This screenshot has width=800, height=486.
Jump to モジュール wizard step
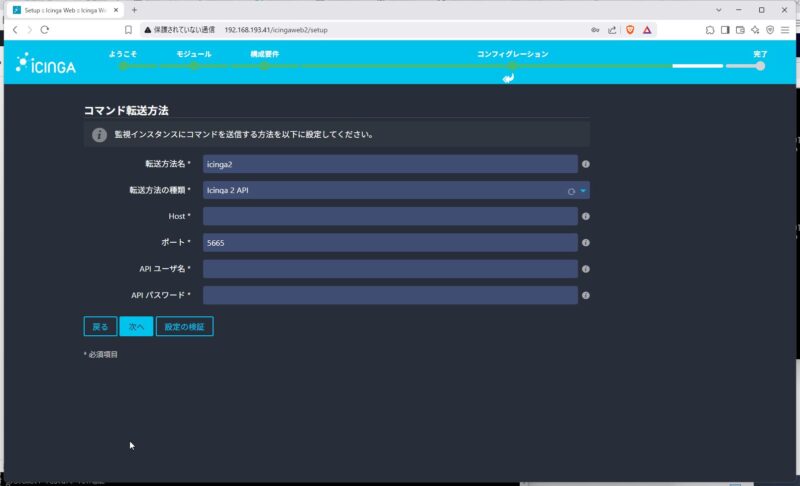(x=194, y=54)
